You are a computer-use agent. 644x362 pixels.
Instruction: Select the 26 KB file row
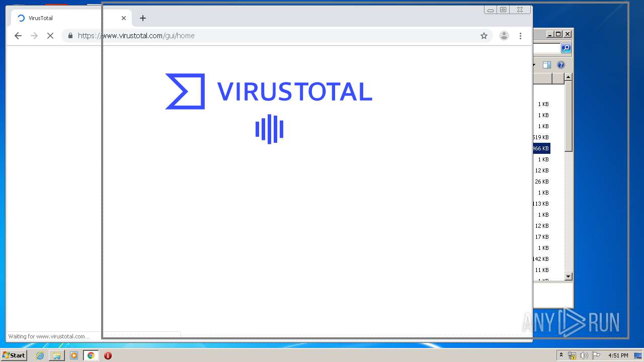click(x=541, y=182)
